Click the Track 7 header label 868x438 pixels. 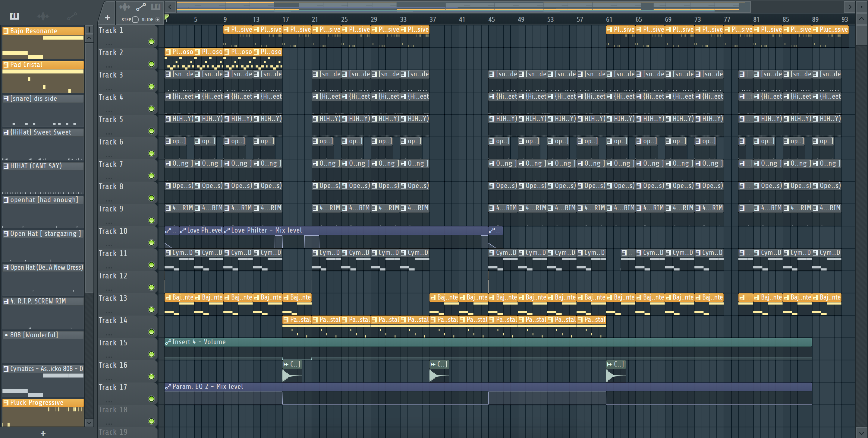(x=111, y=164)
